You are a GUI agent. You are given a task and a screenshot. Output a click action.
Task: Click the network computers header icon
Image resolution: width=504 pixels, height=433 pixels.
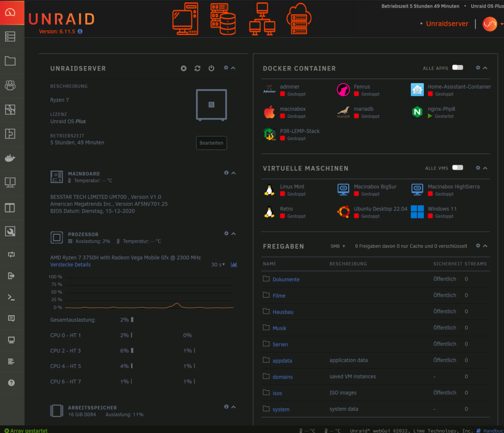262,19
